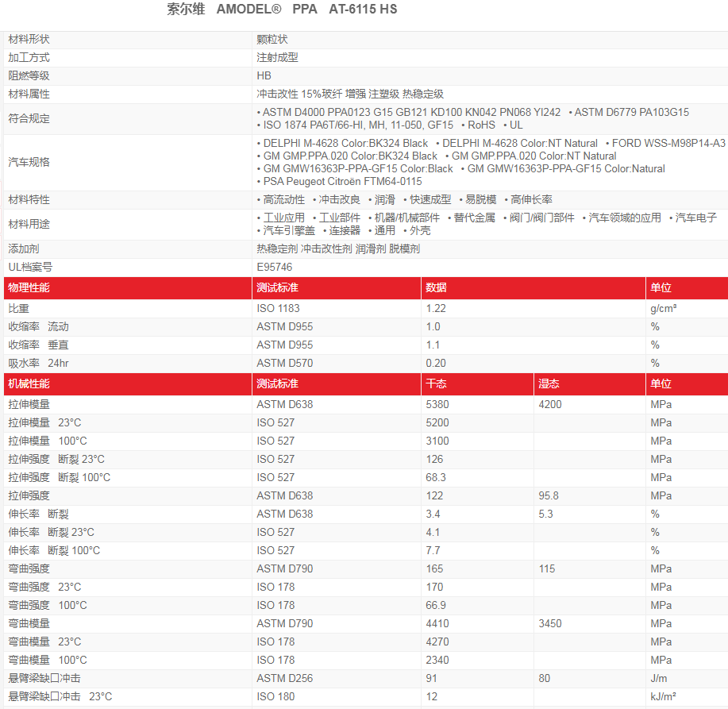
Task: Click 'ASTM D6779 PA103G15' text
Action: click(631, 113)
